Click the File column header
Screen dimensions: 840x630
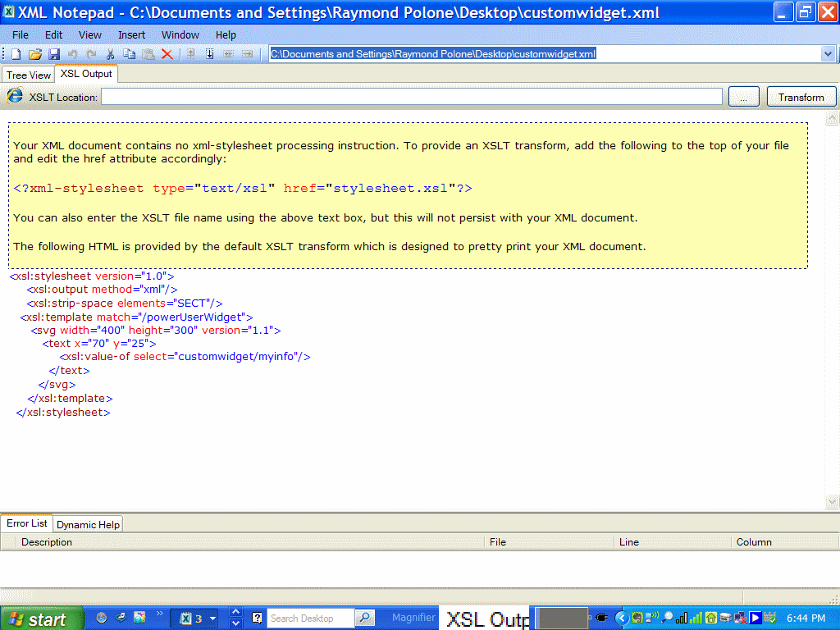click(x=550, y=542)
